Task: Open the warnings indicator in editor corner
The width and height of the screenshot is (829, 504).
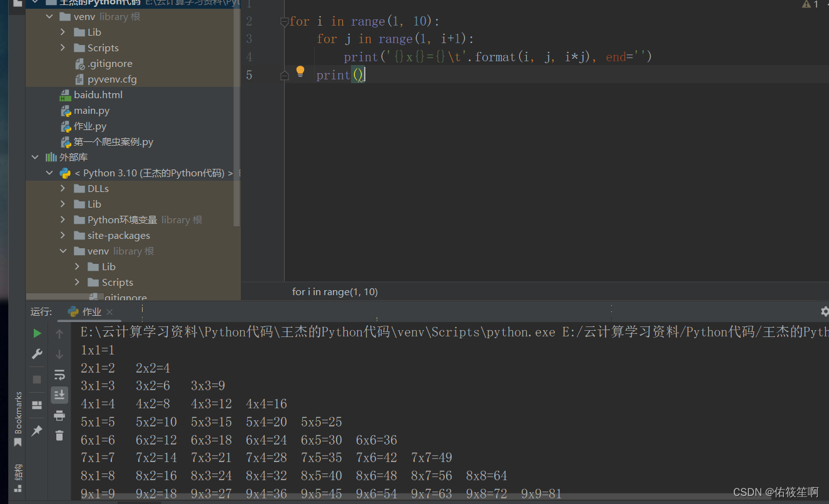Action: pyautogui.click(x=811, y=4)
